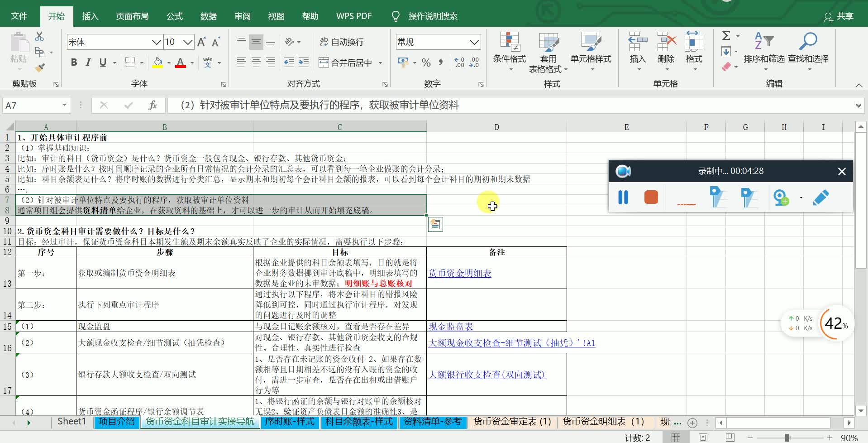This screenshot has width=868, height=443.
Task: Switch to the 数据 ribbon tab
Action: [208, 16]
